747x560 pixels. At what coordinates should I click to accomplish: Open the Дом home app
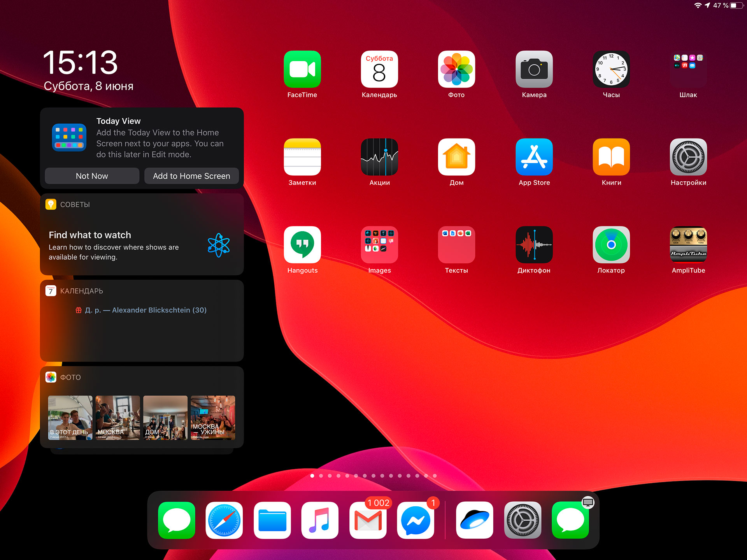[x=456, y=157]
